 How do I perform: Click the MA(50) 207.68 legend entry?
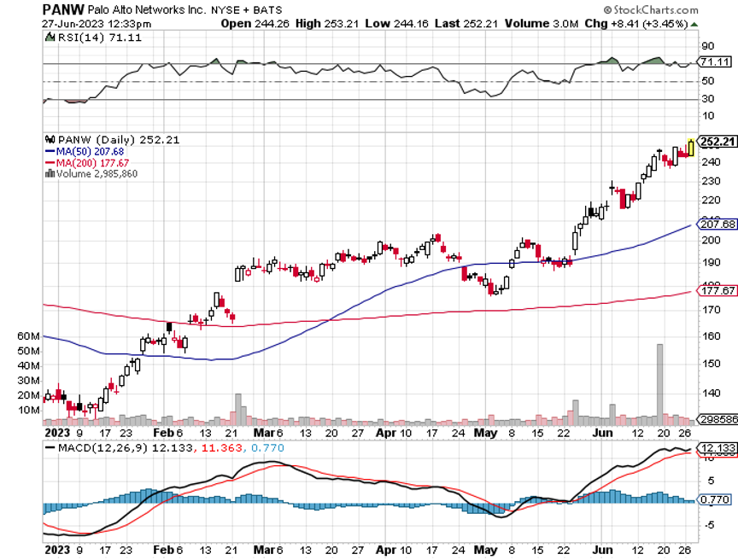pos(85,151)
